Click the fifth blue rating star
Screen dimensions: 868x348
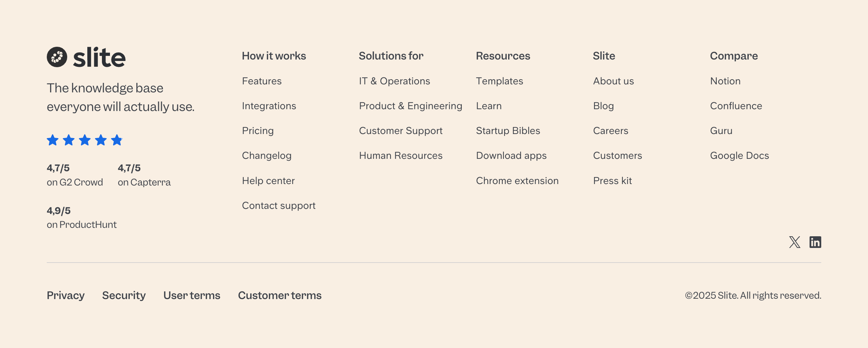pyautogui.click(x=117, y=140)
